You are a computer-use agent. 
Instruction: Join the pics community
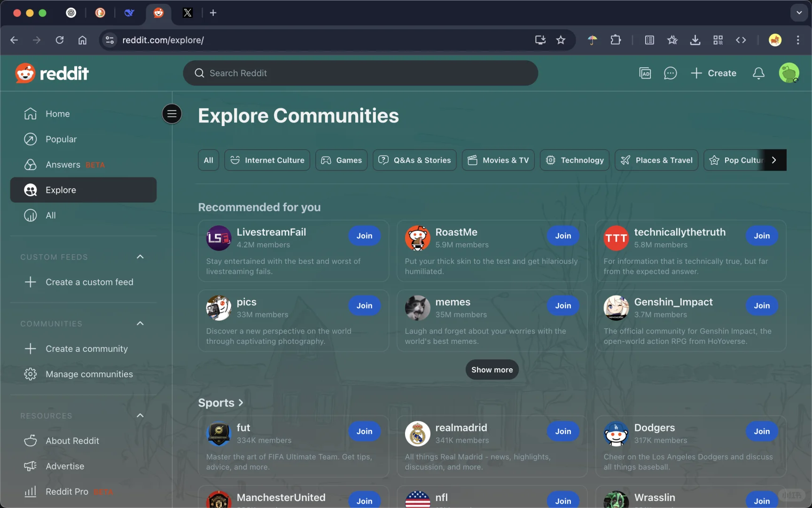364,305
